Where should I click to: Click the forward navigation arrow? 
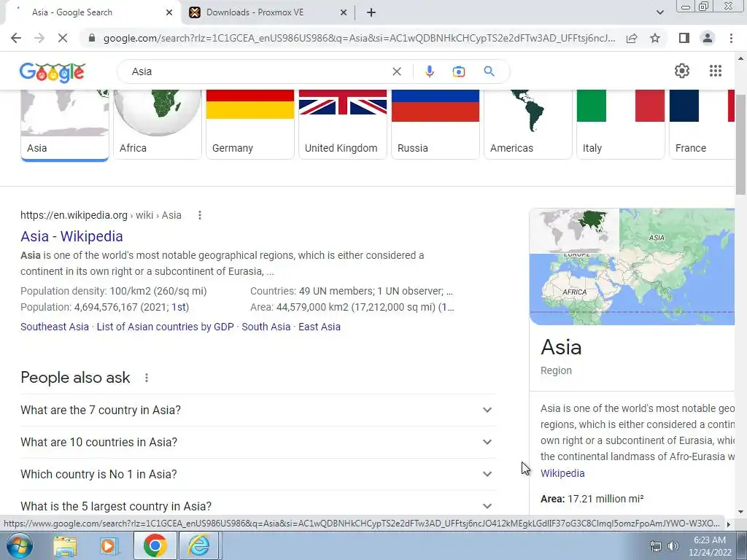(x=39, y=38)
